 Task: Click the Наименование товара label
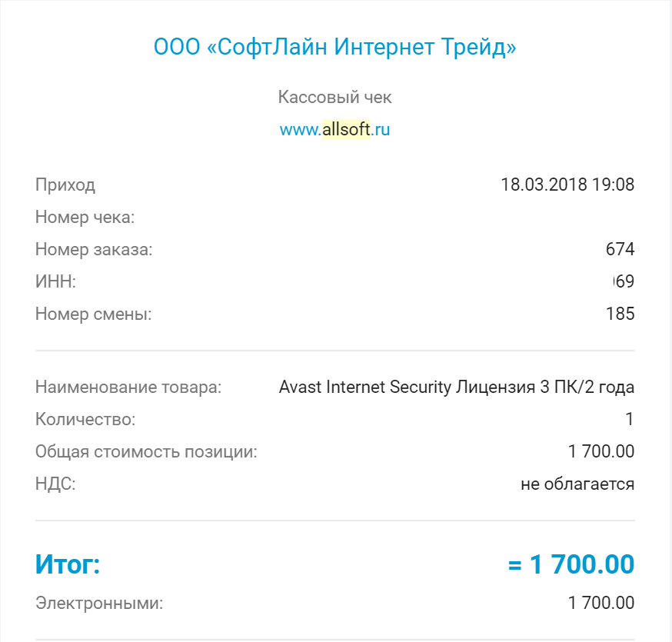coord(128,388)
